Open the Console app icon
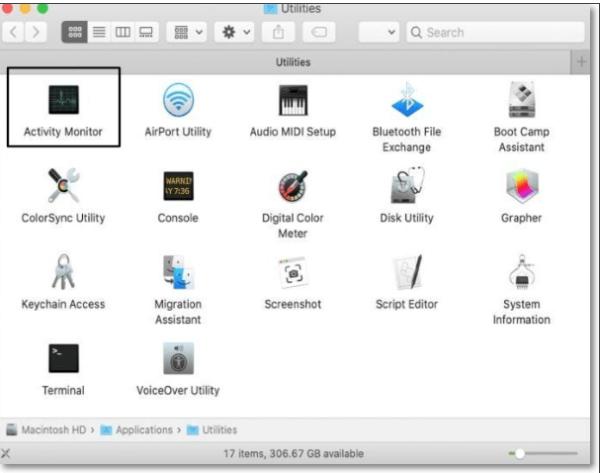Image resolution: width=602 pixels, height=473 pixels. (x=179, y=186)
